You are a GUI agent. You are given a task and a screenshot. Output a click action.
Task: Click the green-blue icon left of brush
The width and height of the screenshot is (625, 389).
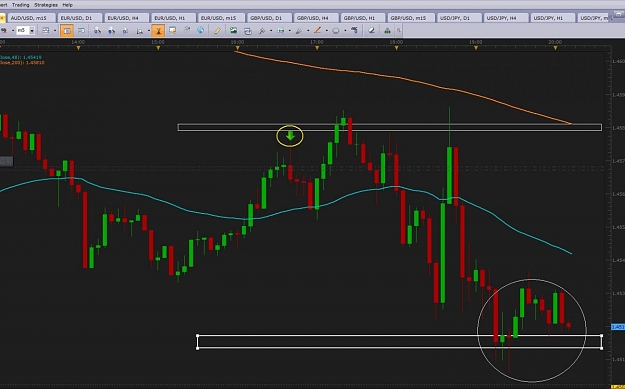pos(281,30)
